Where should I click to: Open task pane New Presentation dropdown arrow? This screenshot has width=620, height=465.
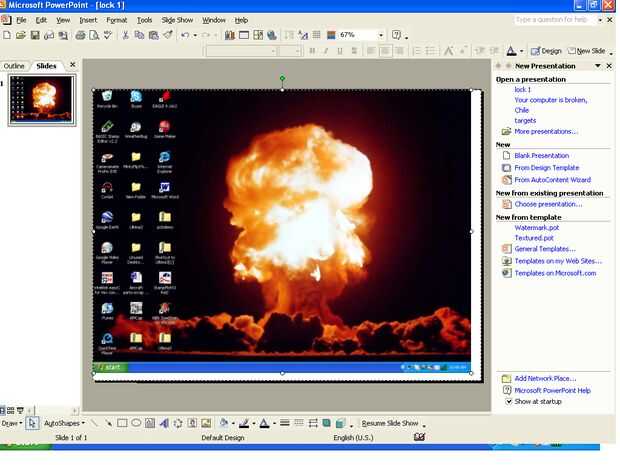point(598,66)
